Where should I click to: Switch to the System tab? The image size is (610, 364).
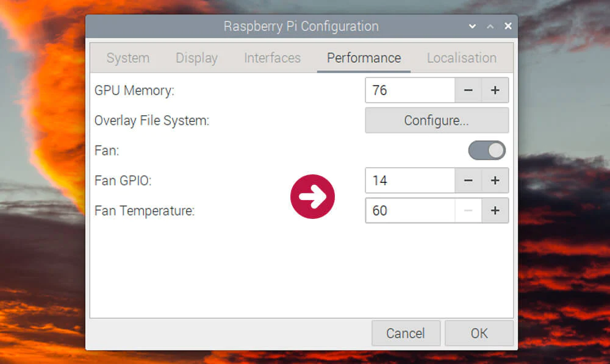pyautogui.click(x=127, y=59)
